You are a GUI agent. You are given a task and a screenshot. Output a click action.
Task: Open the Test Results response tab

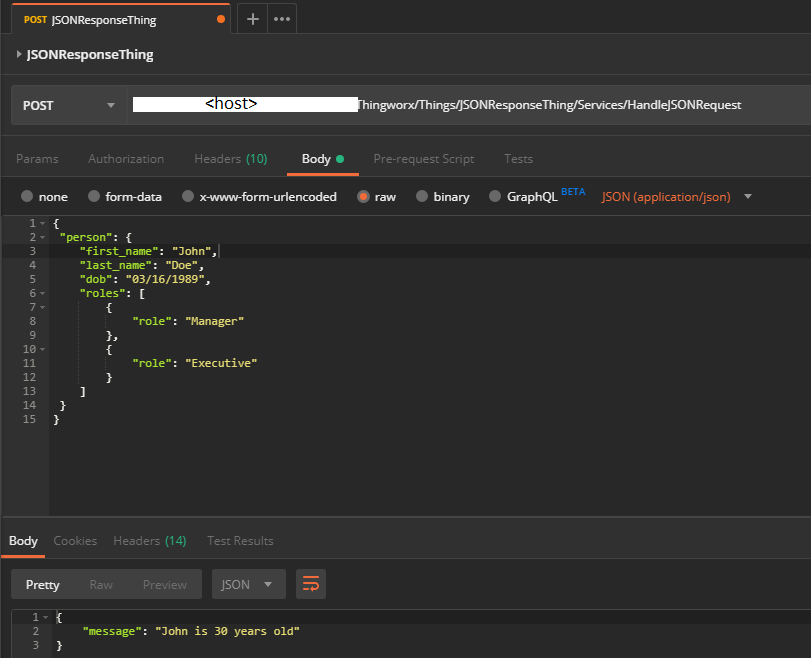click(x=240, y=541)
